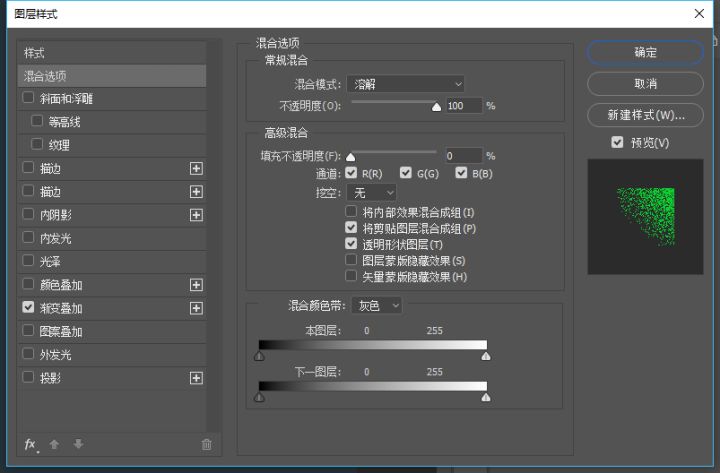Check 矢量蒙版隐藏效果(H)
720x473 pixels.
(351, 276)
